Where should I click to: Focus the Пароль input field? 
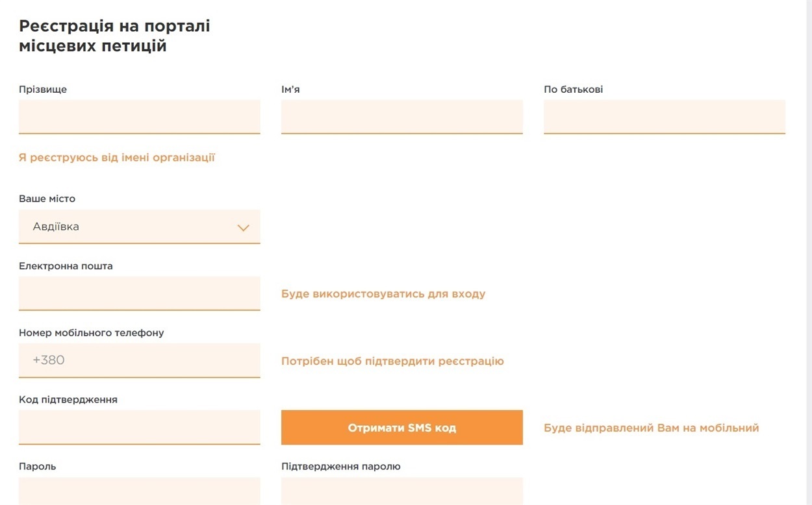coord(140,491)
